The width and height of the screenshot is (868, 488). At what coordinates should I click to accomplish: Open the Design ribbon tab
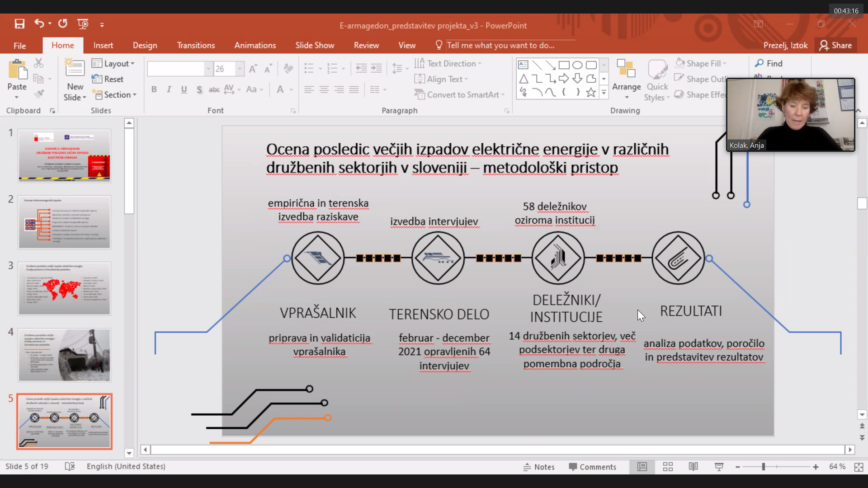(145, 45)
